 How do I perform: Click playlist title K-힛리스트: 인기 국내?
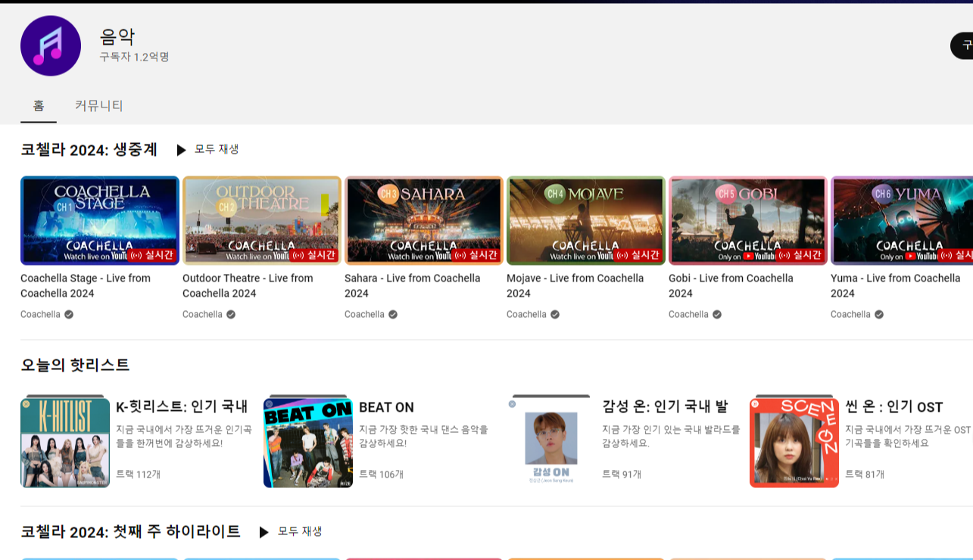coord(182,407)
